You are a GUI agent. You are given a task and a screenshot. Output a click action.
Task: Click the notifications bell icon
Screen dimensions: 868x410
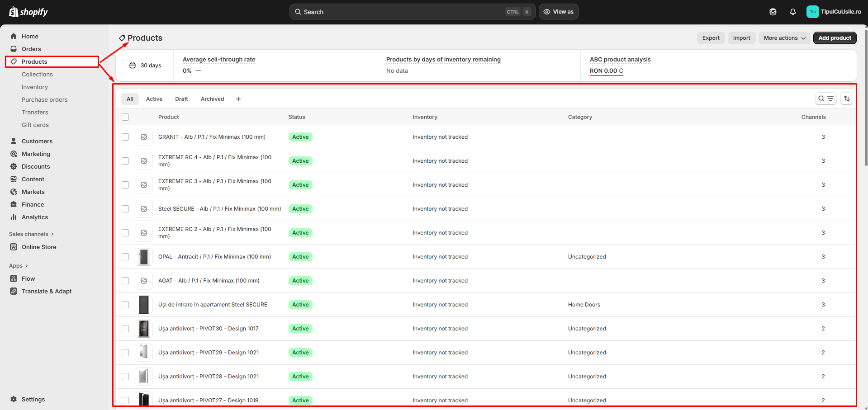point(792,12)
